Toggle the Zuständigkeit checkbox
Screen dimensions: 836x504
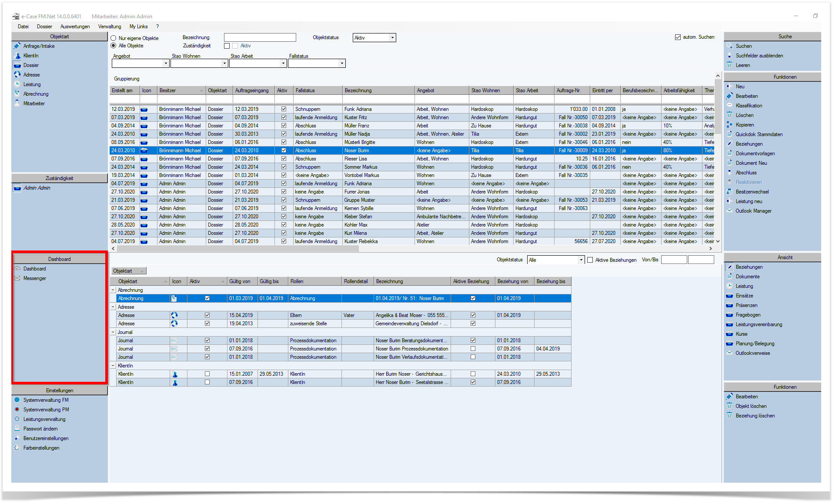click(x=227, y=46)
